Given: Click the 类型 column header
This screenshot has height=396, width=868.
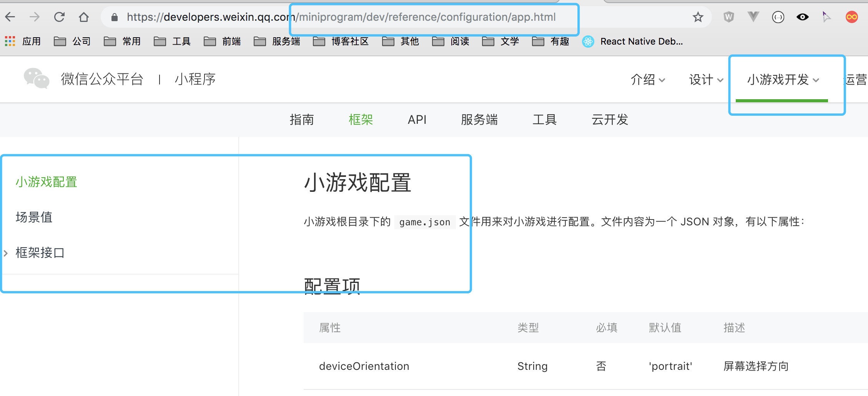Looking at the screenshot, I should 528,328.
